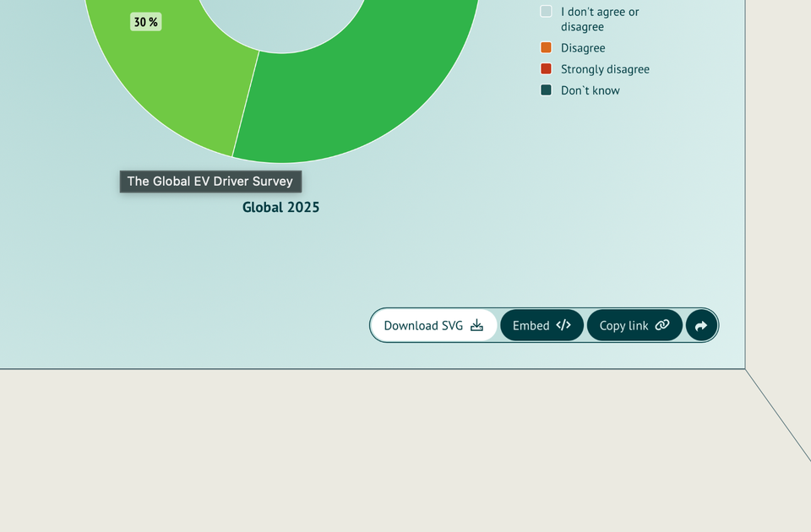Click the 30 % data label
811x532 pixels.
pos(146,22)
